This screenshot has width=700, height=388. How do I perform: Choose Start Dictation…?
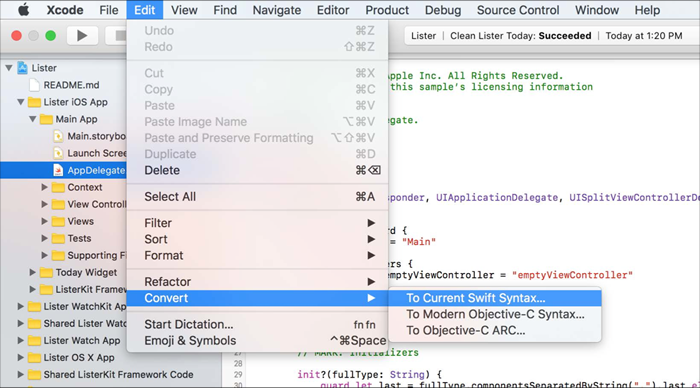click(257, 325)
